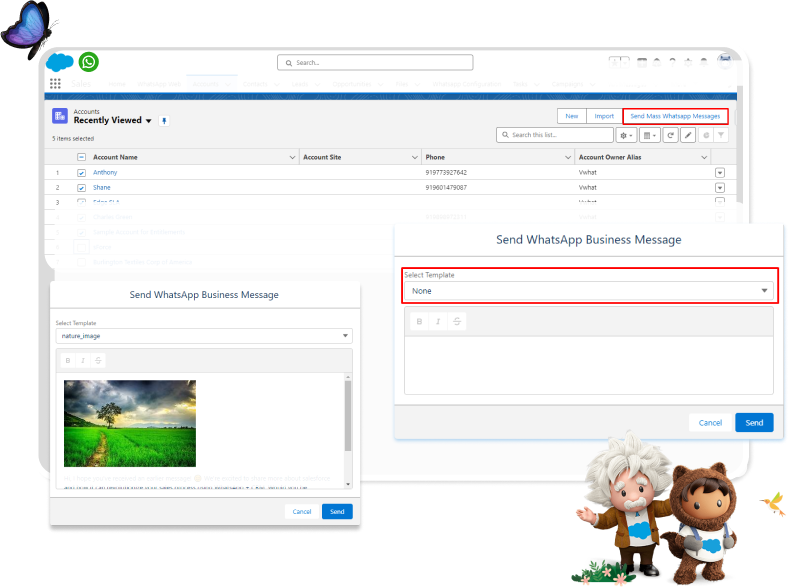Screen dimensions: 789x587
Task: Toggle Strikethrough in the nature_image dialog
Action: point(98,361)
